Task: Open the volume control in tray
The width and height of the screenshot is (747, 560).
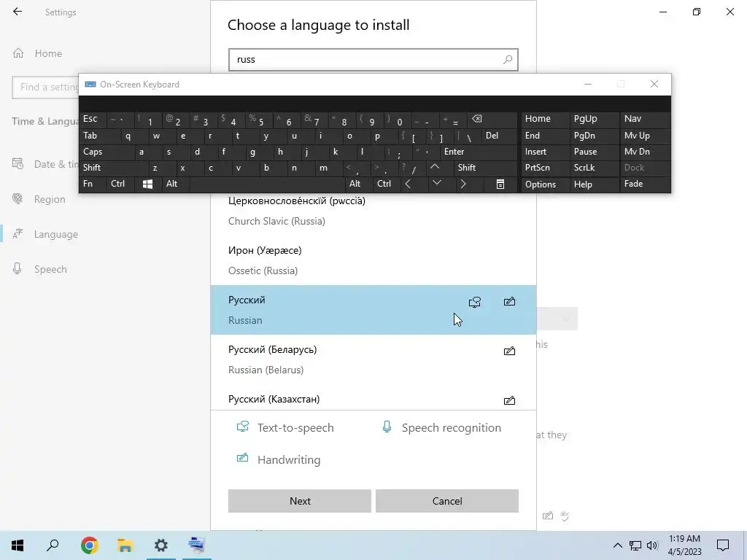Action: click(x=652, y=545)
